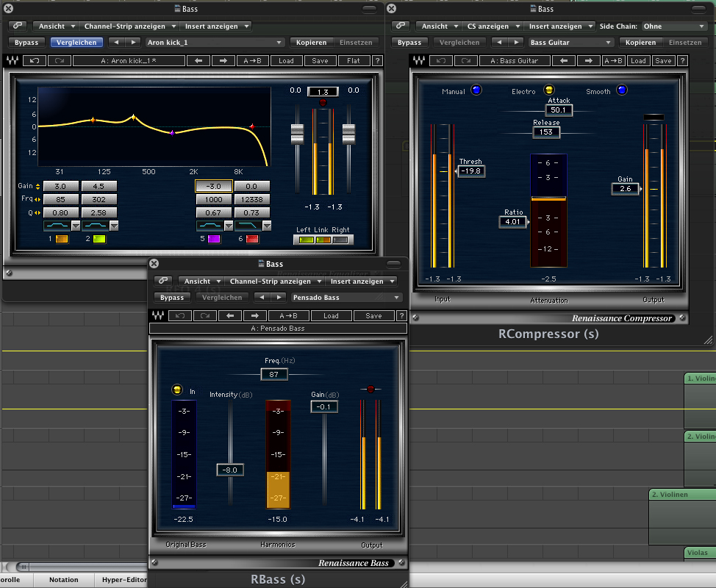Click the Waves logo in the RCompressor toolbar
Image resolution: width=716 pixels, height=588 pixels.
pos(419,60)
